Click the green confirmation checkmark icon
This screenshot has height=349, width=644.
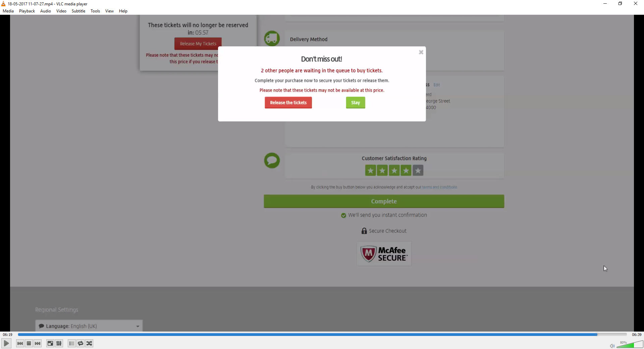[x=343, y=215]
